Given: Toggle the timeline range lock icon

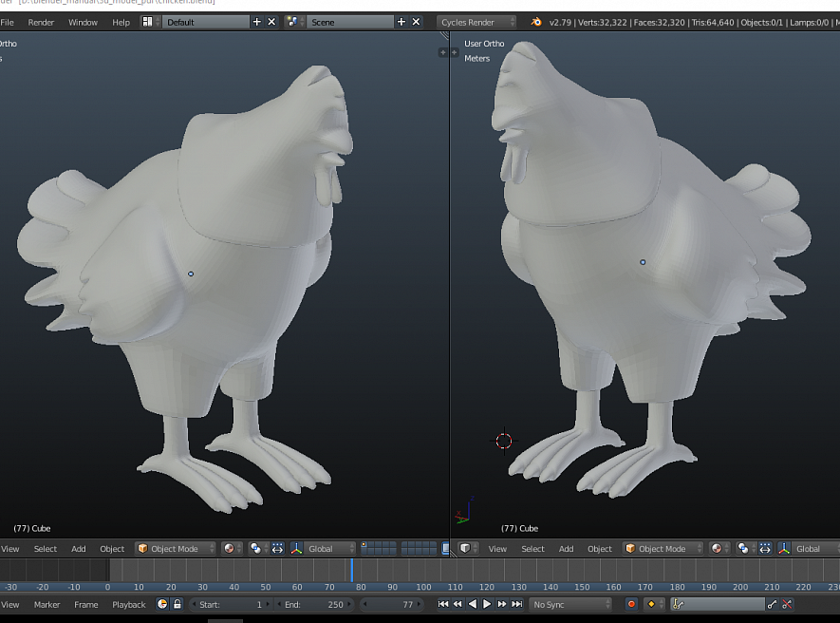Looking at the screenshot, I should coord(177,604).
